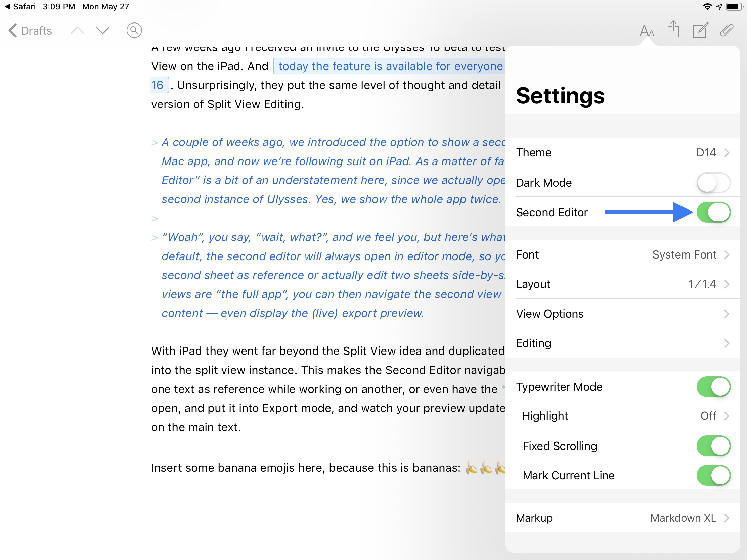
Task: Jump to previous sheet with up arrow
Action: [x=77, y=30]
